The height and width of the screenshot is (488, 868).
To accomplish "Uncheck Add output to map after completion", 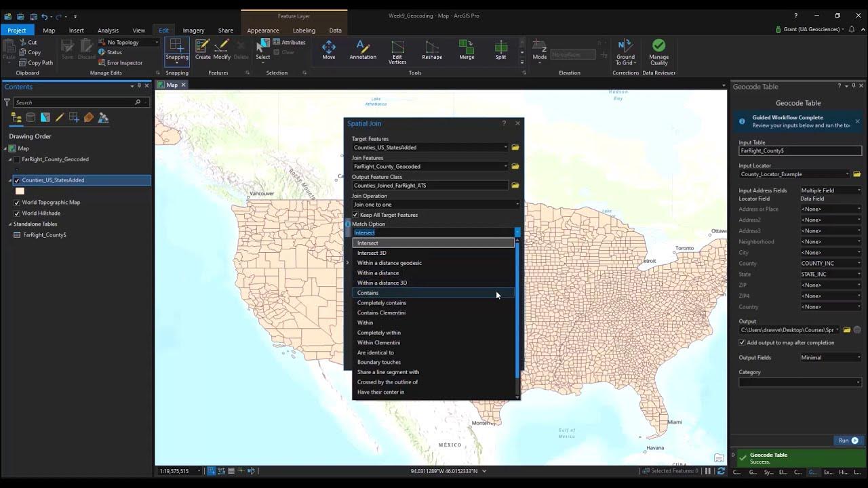I will click(742, 343).
